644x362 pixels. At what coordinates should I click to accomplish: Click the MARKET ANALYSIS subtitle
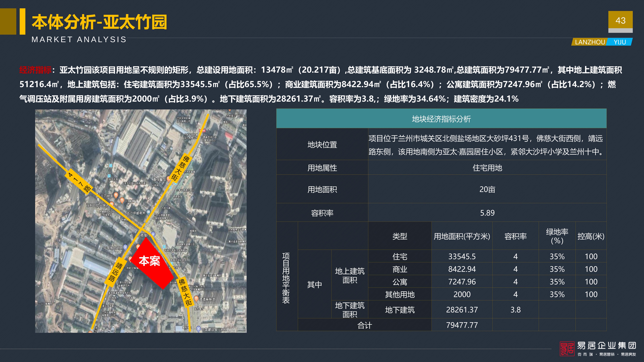point(79,39)
